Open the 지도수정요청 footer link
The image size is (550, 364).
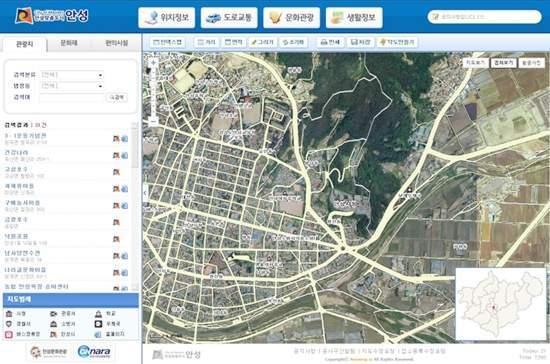pyautogui.click(x=378, y=351)
